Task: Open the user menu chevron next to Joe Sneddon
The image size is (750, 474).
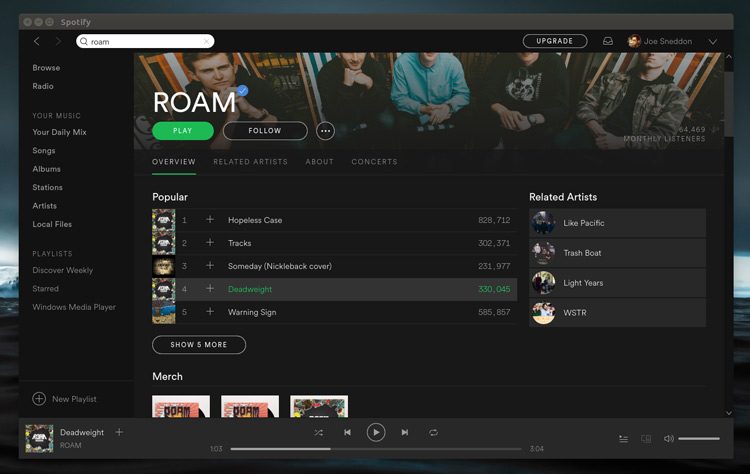Action: [713, 42]
